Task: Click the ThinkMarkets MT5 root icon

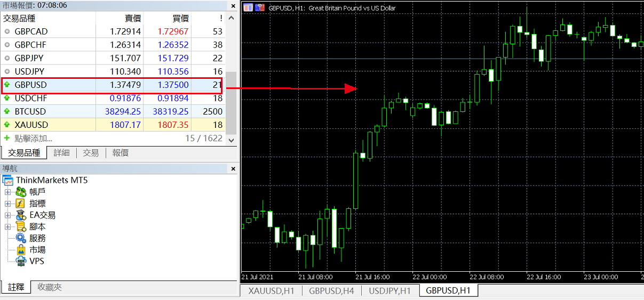Action: [7, 180]
